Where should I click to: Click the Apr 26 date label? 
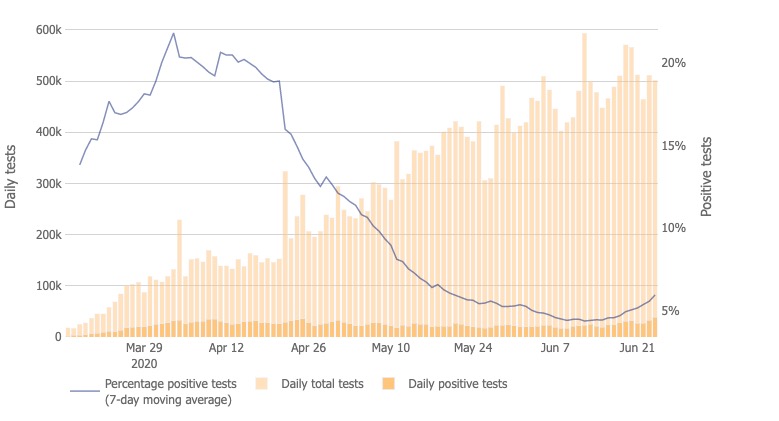(x=309, y=349)
